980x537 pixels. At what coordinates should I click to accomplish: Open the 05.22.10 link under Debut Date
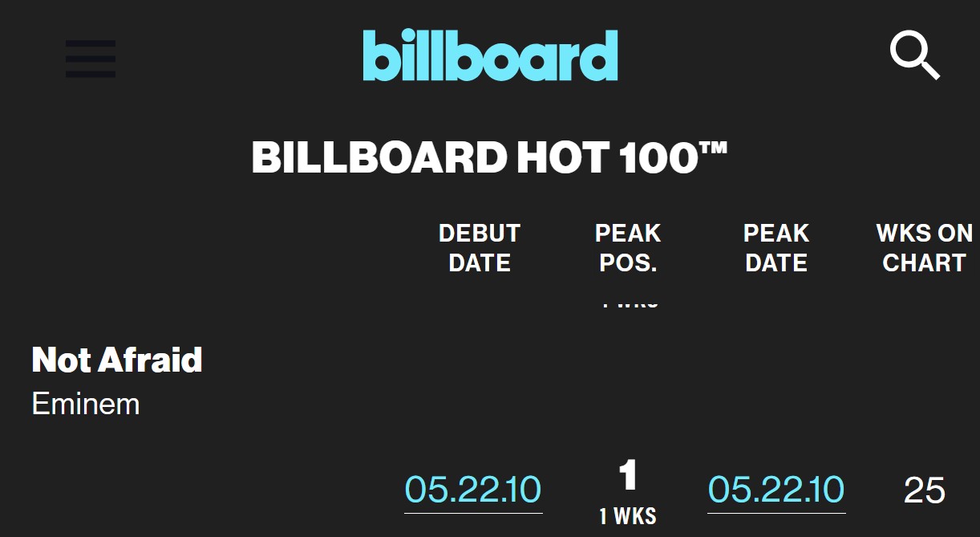coord(473,490)
